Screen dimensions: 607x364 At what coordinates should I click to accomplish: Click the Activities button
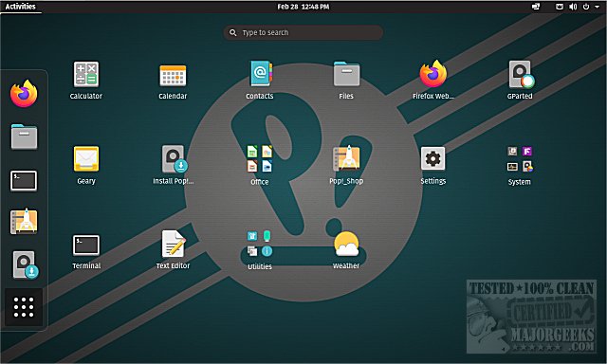pyautogui.click(x=21, y=7)
